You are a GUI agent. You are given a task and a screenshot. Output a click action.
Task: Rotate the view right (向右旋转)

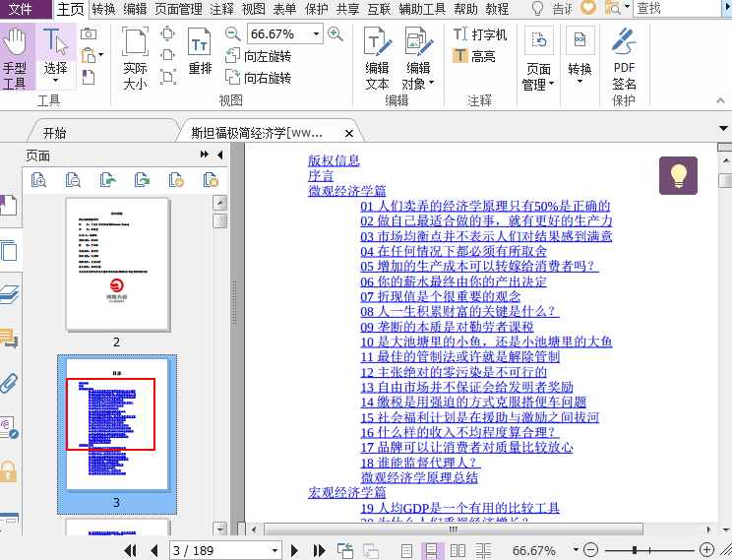[x=258, y=78]
